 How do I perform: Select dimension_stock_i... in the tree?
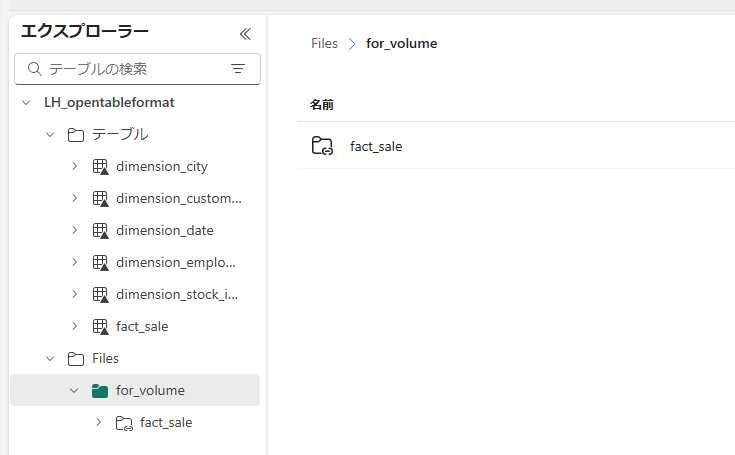tap(177, 294)
